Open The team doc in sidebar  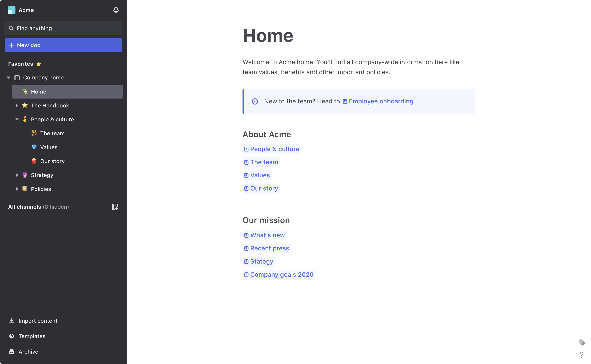52,133
